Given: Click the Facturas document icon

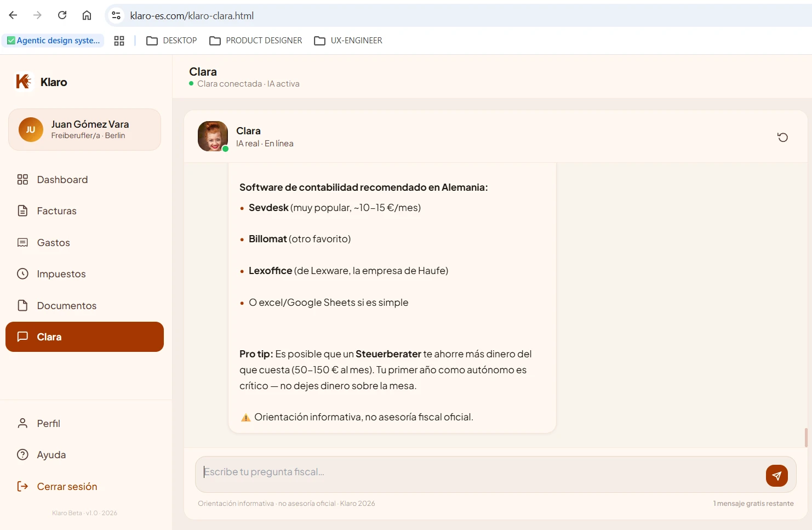Looking at the screenshot, I should coord(22,211).
